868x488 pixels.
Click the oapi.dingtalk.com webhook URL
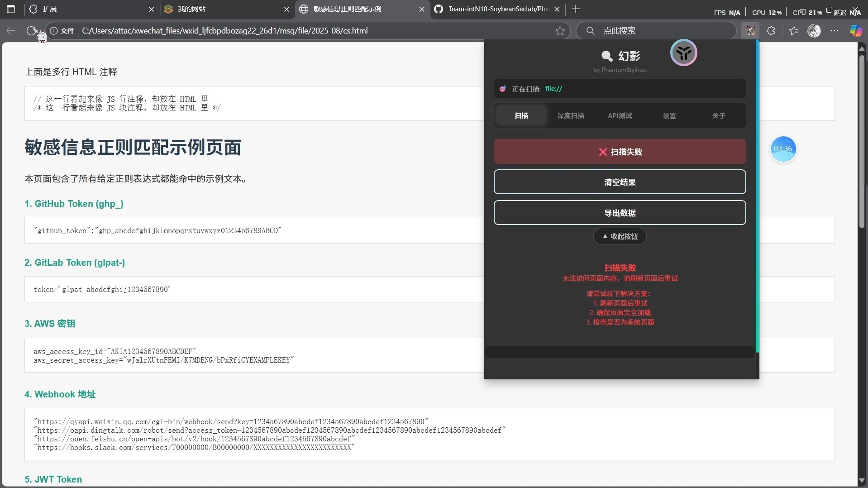point(270,430)
